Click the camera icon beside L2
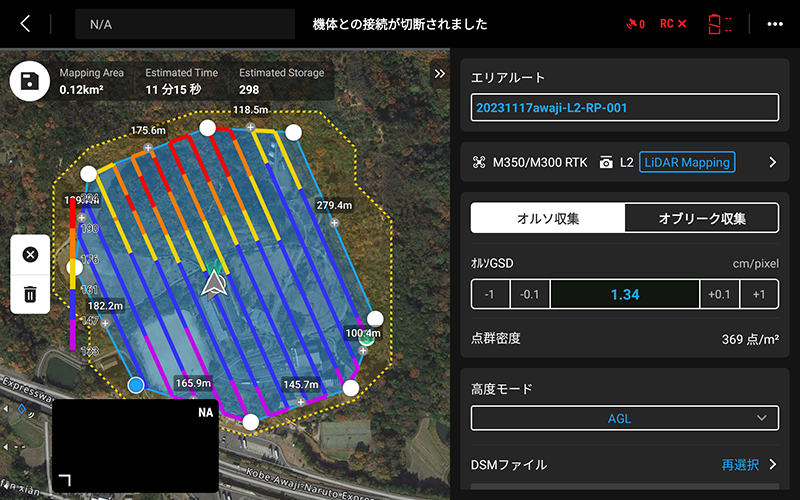Screen dimensions: 800x500 pyautogui.click(x=606, y=162)
